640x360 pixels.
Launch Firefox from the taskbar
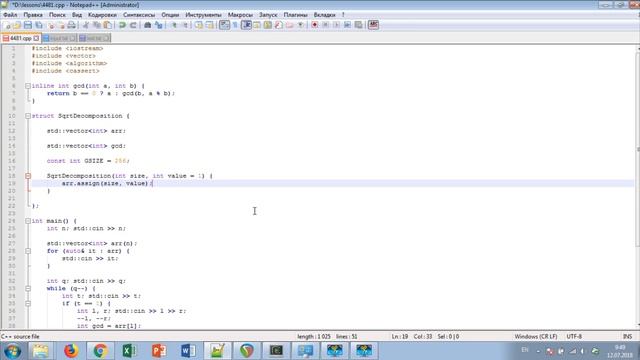point(71,351)
